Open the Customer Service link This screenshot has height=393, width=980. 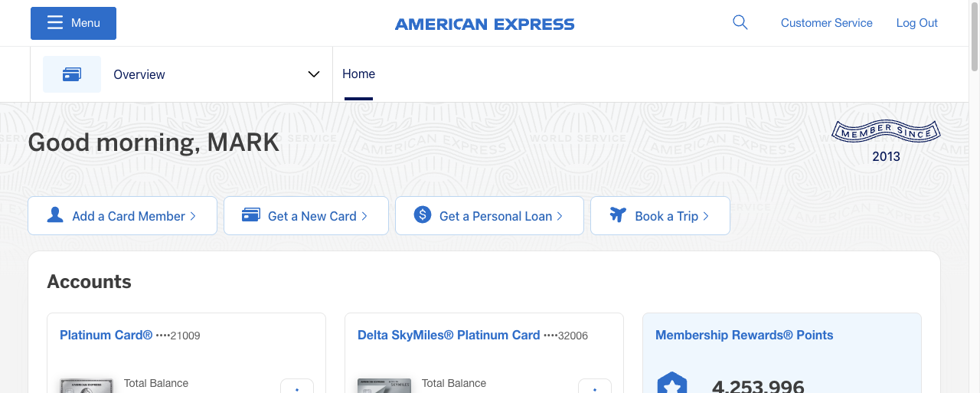826,23
